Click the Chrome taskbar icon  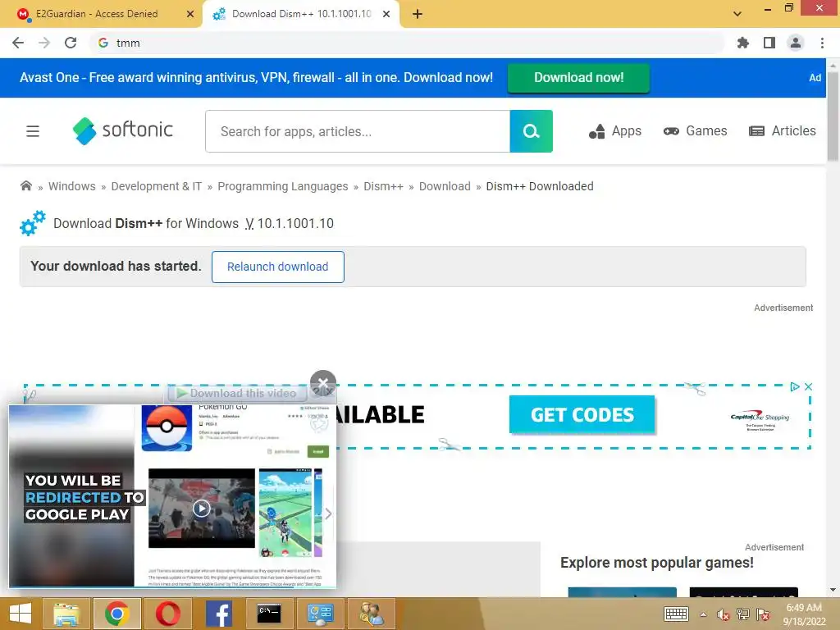pos(116,614)
